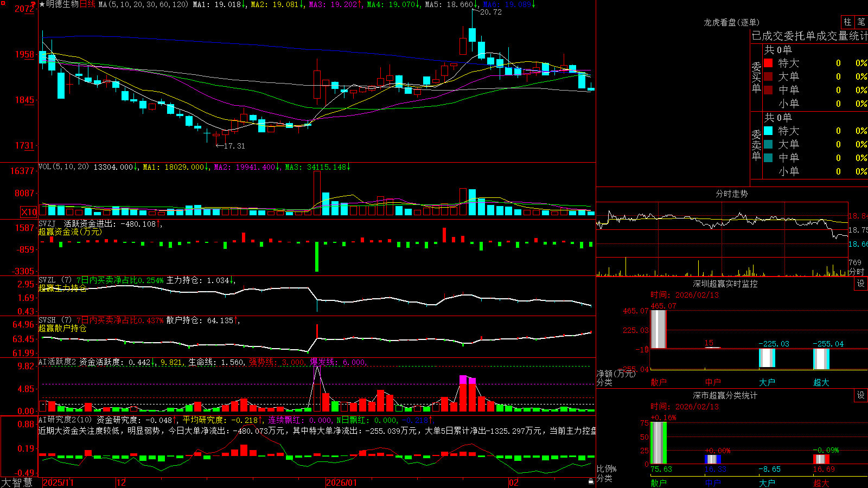The height and width of the screenshot is (488, 868).
Task: Click the star icon before 明德生物
Action: point(42,4)
